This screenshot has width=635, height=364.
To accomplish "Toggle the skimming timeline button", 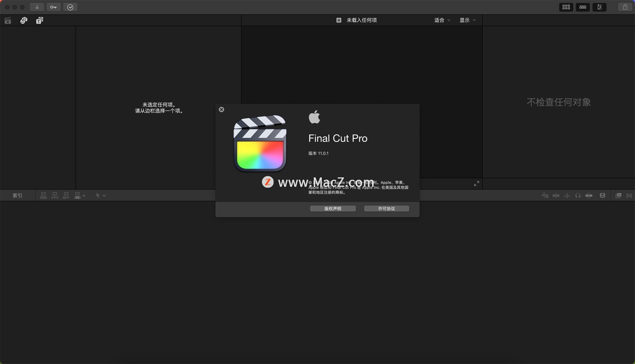I will point(545,196).
